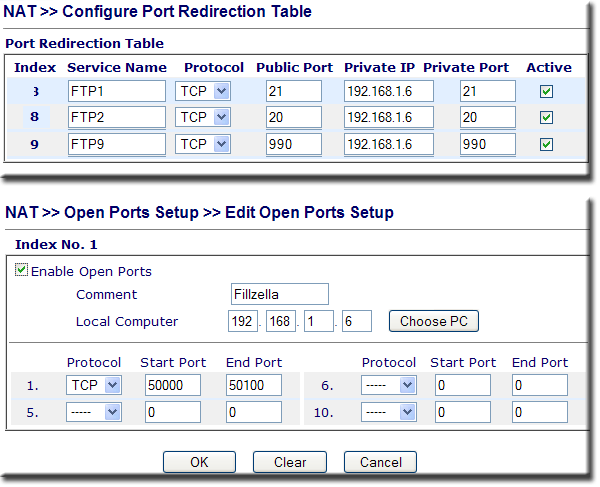Click the Choose PC button
The image size is (600, 487).
pos(434,321)
